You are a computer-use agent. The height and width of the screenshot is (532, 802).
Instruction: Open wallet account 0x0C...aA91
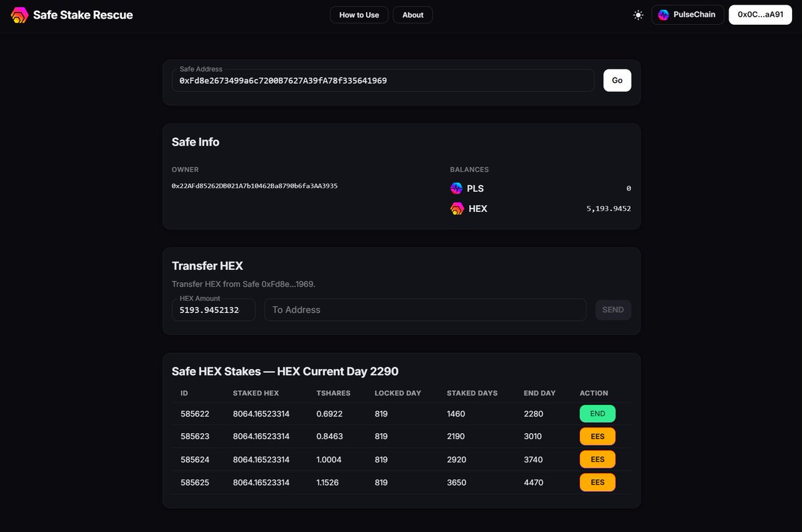[760, 15]
